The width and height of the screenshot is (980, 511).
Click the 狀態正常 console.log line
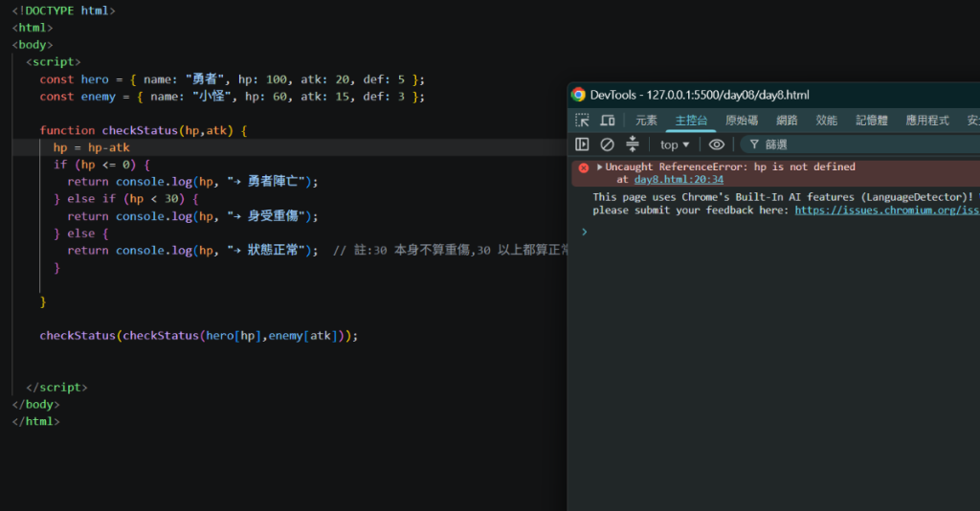coord(192,251)
